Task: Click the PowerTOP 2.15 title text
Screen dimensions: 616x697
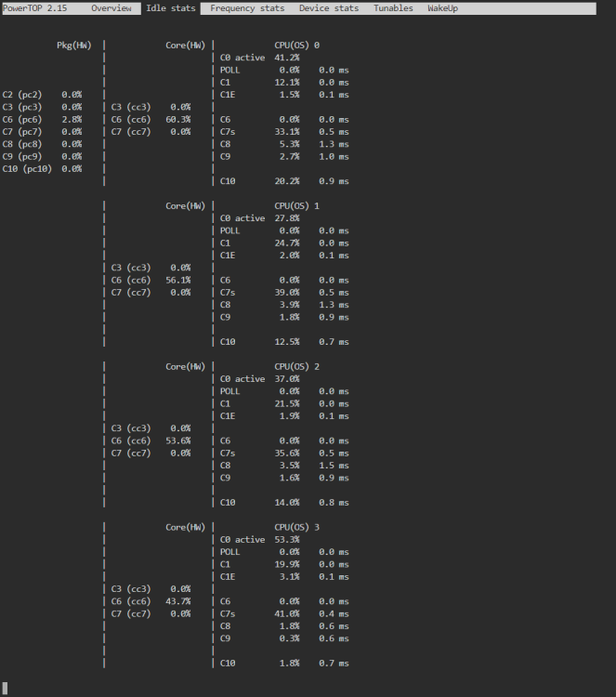Action: point(35,8)
